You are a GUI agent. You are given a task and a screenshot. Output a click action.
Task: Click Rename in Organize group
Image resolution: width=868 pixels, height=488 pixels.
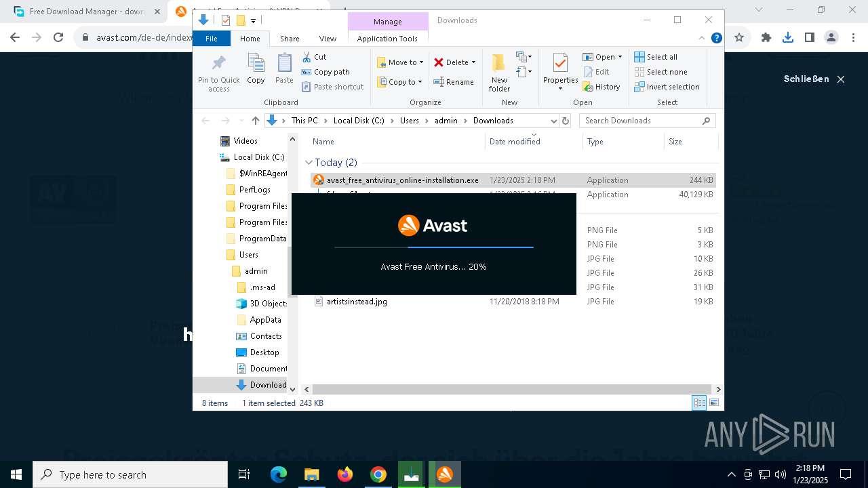tap(454, 82)
